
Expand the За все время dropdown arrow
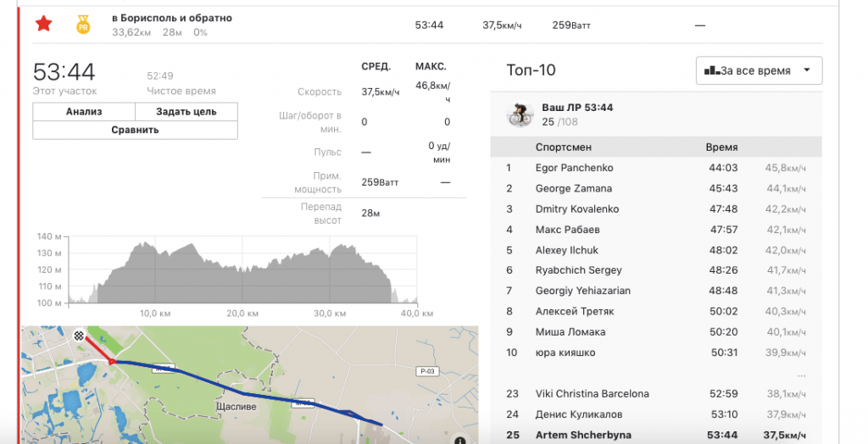[x=806, y=71]
